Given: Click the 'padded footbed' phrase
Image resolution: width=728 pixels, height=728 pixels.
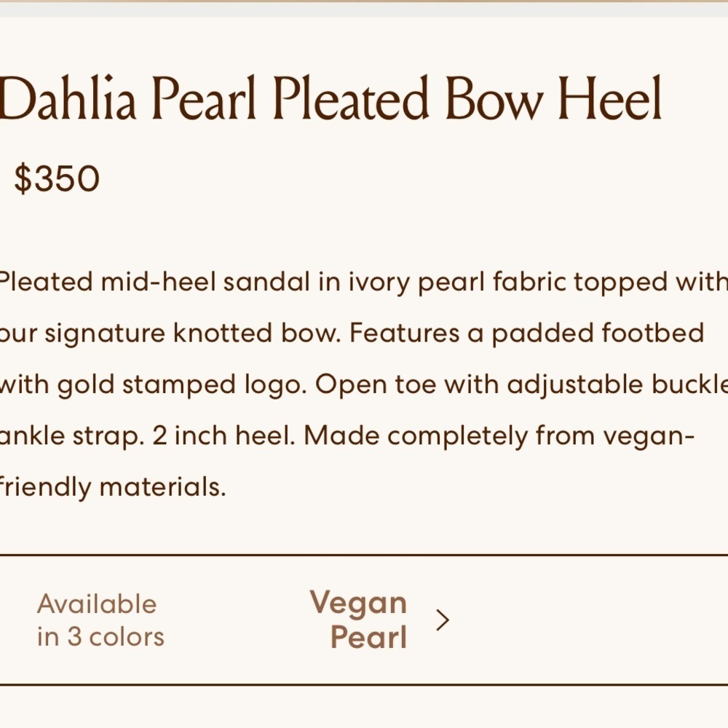Looking at the screenshot, I should (598, 334).
